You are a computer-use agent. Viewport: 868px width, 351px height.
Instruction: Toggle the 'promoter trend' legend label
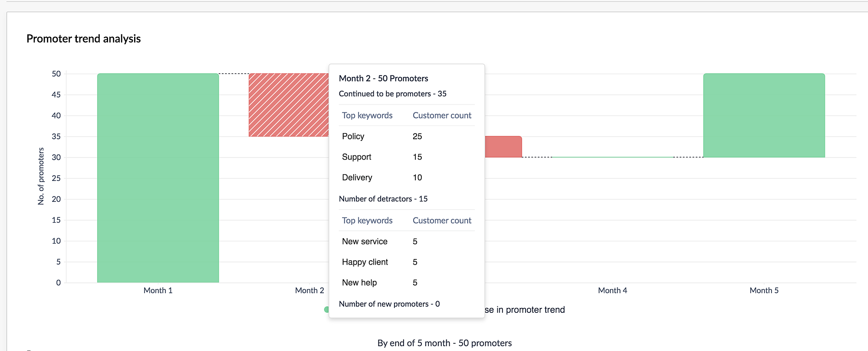pos(525,310)
